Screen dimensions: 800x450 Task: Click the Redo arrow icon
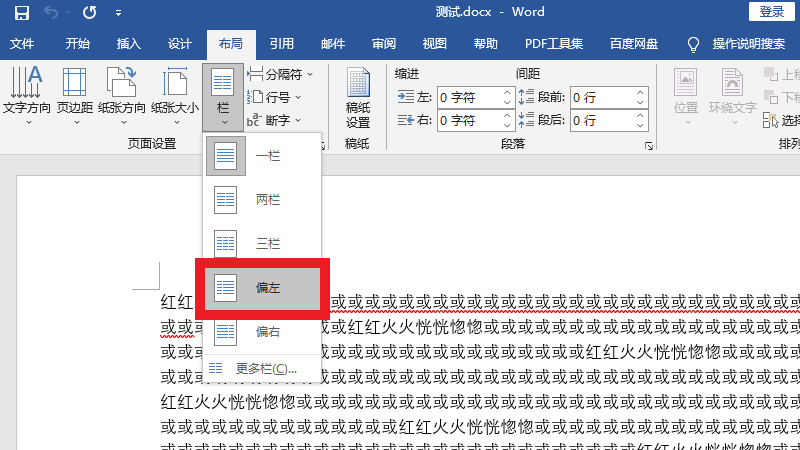click(89, 13)
